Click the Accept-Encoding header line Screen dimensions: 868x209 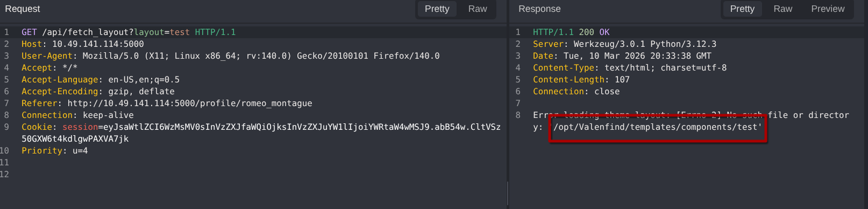point(98,92)
